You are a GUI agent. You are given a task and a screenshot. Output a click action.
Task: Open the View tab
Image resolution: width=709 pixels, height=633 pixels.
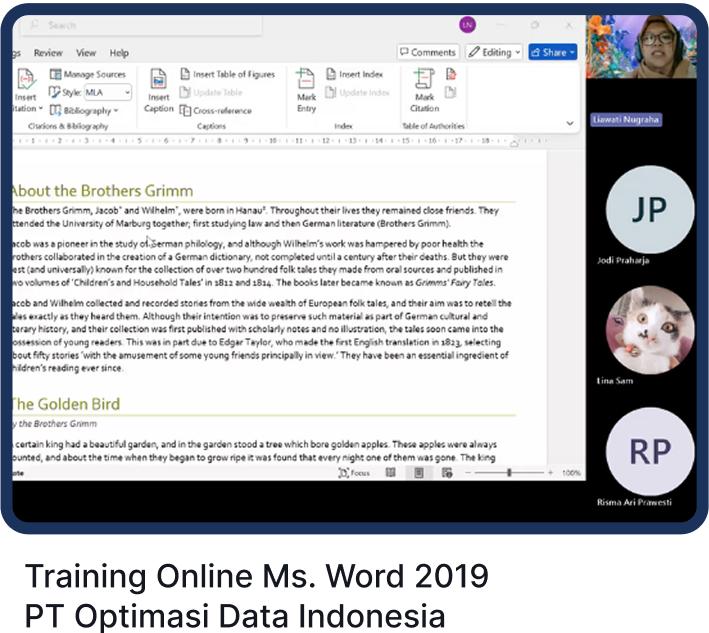coord(87,53)
